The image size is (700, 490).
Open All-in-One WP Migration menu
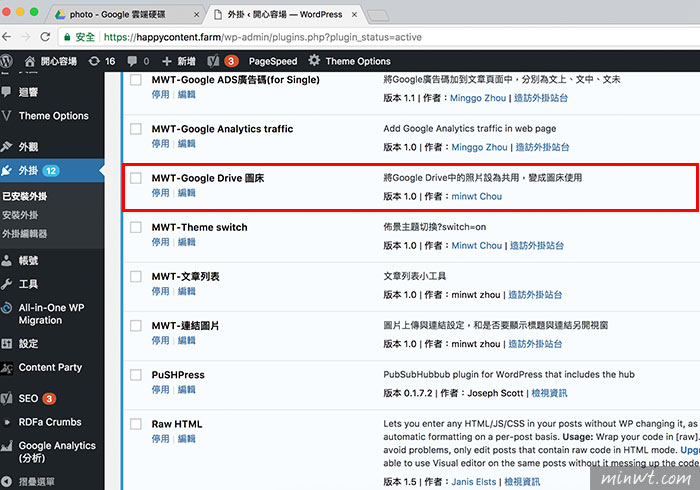[x=51, y=314]
